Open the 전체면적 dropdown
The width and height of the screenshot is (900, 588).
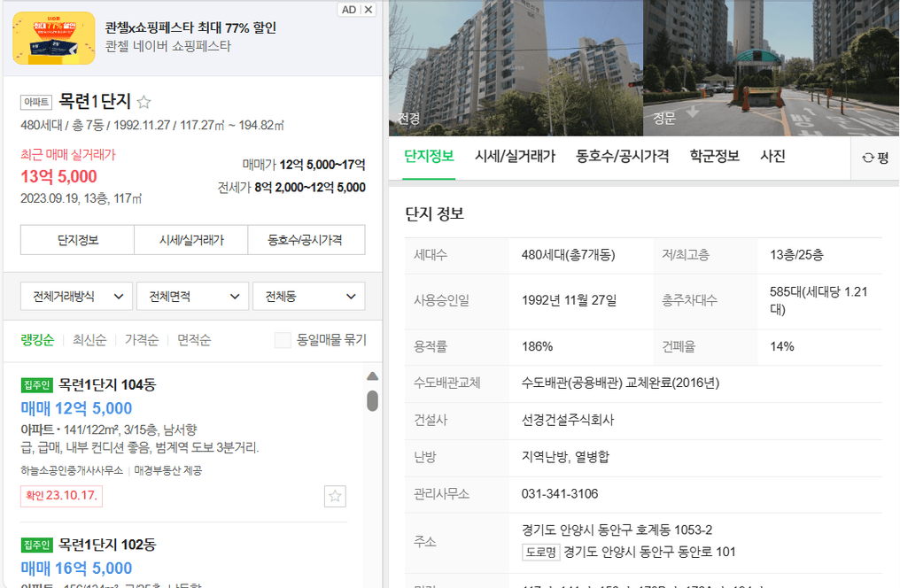click(193, 297)
